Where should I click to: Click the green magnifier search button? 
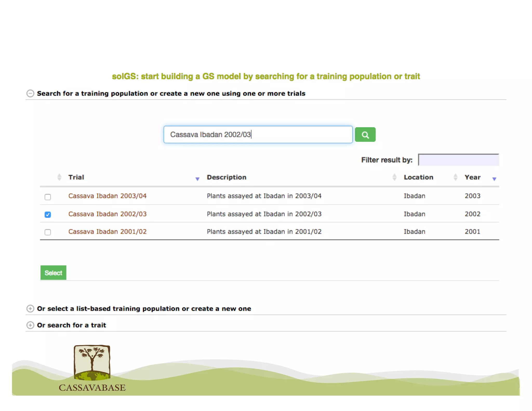(x=365, y=135)
